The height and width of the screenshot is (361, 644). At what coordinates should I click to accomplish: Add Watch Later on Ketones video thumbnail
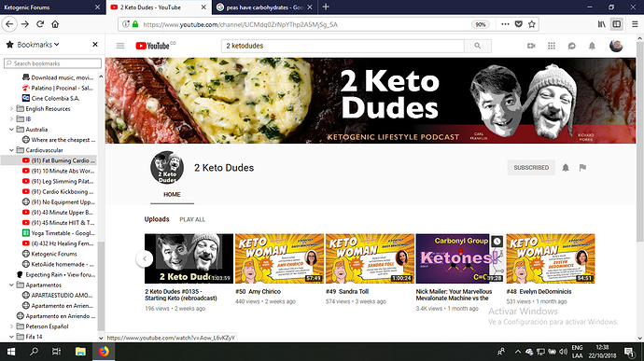tap(497, 241)
